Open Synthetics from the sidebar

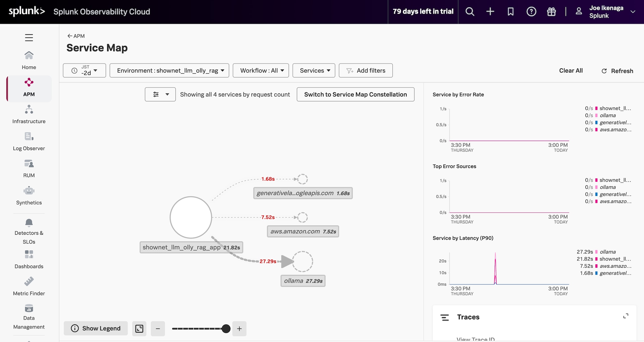click(29, 196)
